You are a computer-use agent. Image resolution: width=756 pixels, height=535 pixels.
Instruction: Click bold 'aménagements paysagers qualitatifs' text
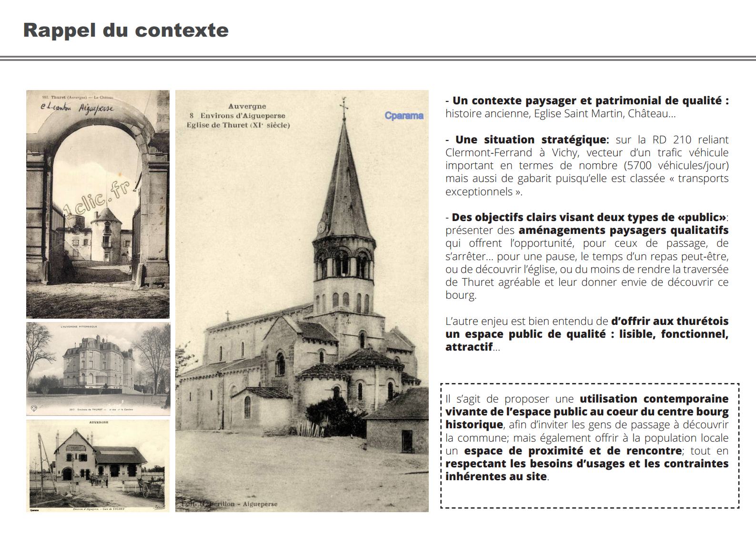pos(624,230)
